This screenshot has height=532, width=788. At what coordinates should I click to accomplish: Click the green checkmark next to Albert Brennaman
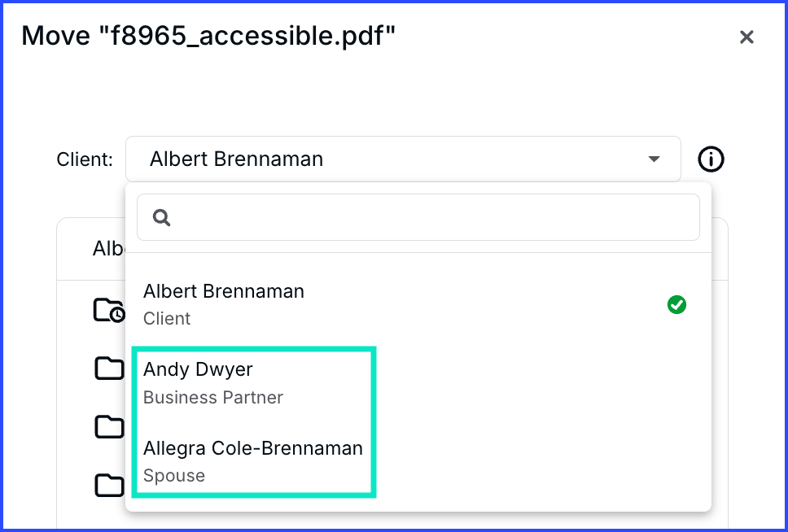point(676,304)
